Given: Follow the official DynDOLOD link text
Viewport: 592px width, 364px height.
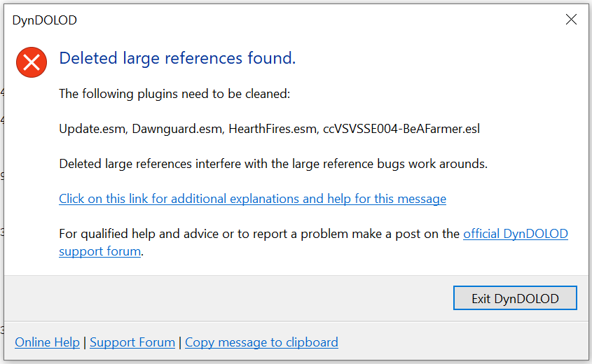Looking at the screenshot, I should click(515, 234).
